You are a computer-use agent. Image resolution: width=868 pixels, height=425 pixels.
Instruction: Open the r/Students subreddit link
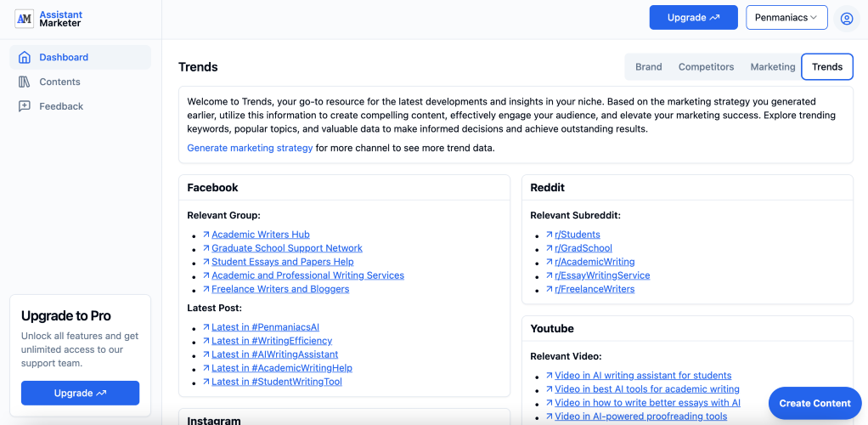pos(578,235)
